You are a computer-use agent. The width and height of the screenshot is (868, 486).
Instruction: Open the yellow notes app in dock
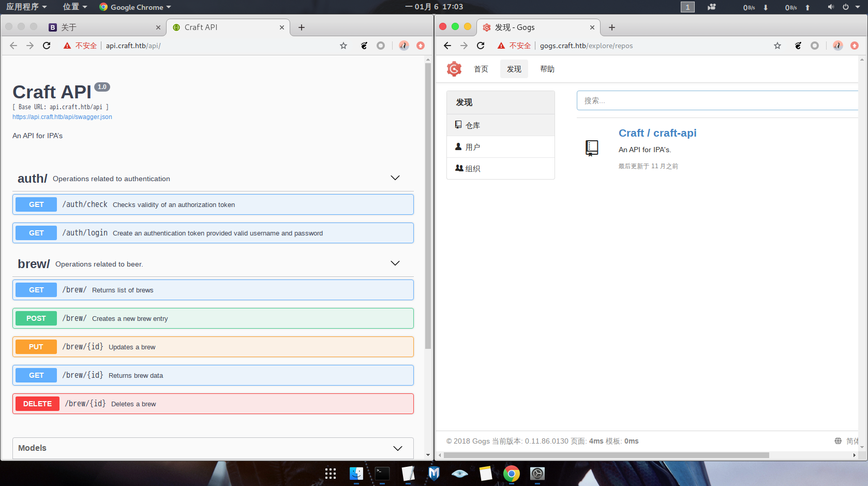coord(486,474)
